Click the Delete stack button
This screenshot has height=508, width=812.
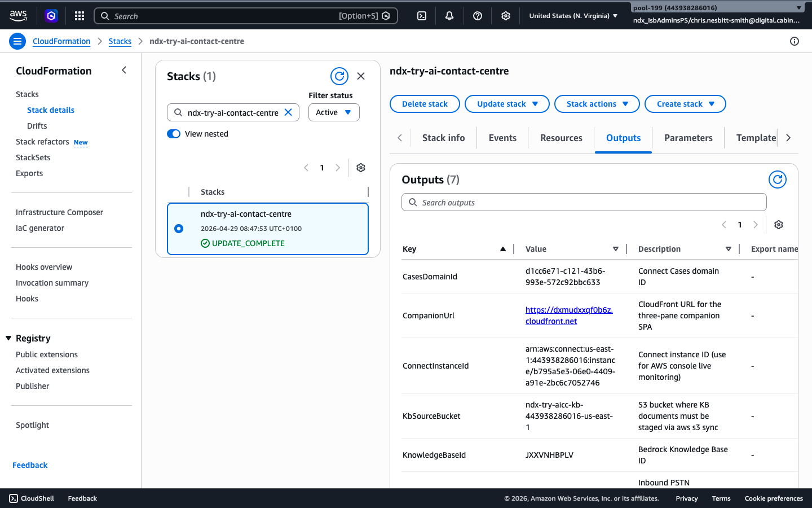point(425,104)
